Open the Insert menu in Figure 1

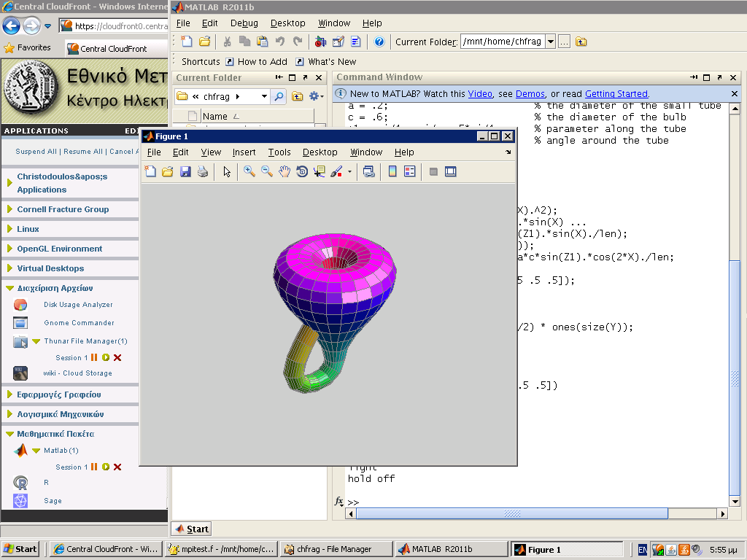(x=244, y=152)
